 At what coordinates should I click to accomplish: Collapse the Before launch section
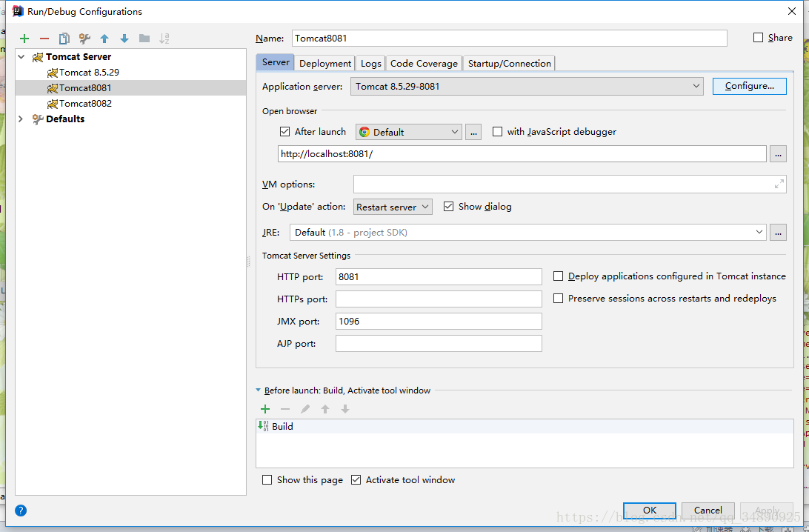[x=259, y=390]
